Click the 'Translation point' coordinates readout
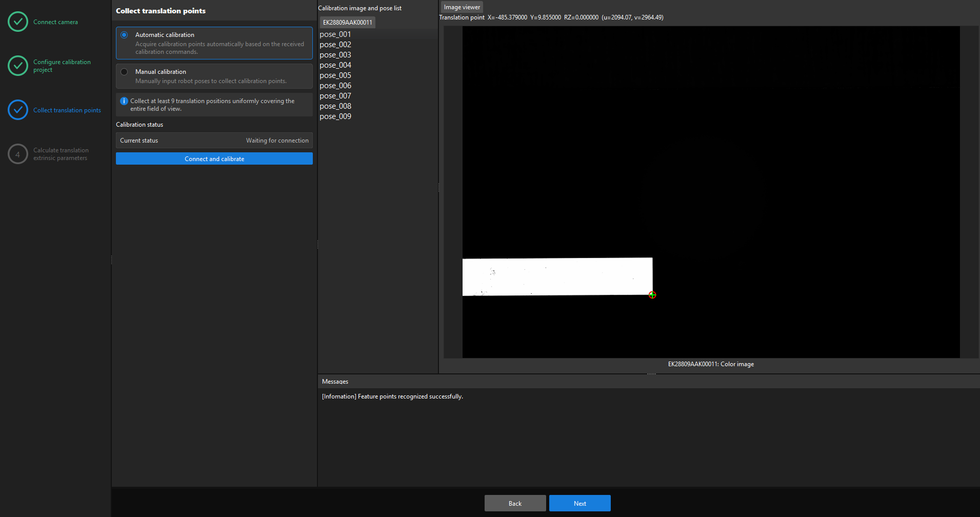The width and height of the screenshot is (980, 517). (551, 17)
